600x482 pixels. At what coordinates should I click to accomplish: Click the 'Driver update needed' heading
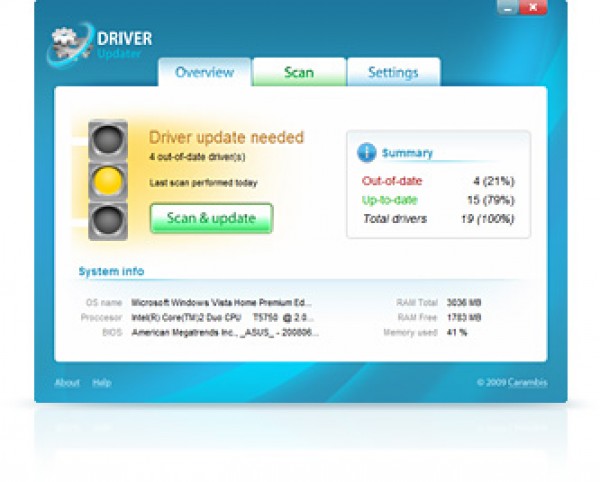[226, 137]
